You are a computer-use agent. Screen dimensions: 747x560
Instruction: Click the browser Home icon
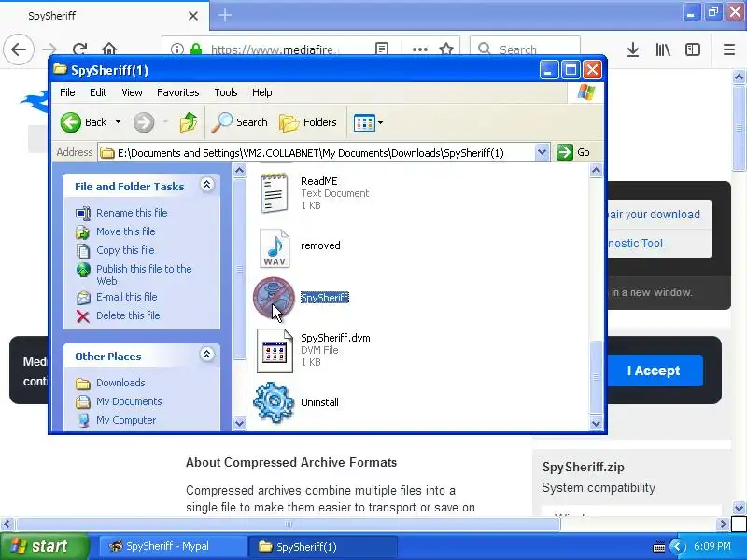point(109,49)
